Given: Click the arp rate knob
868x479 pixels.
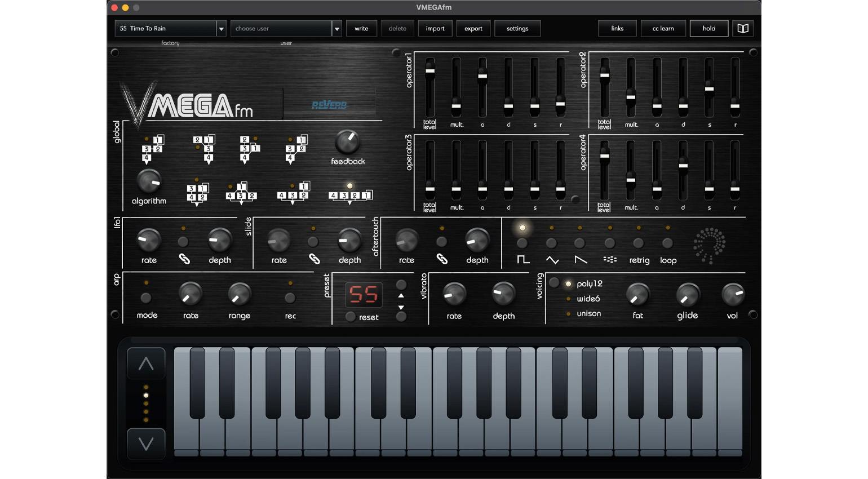Looking at the screenshot, I should 191,294.
